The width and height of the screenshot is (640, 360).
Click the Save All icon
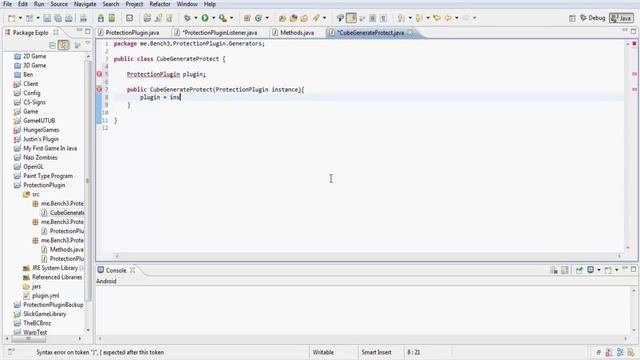tap(58, 18)
